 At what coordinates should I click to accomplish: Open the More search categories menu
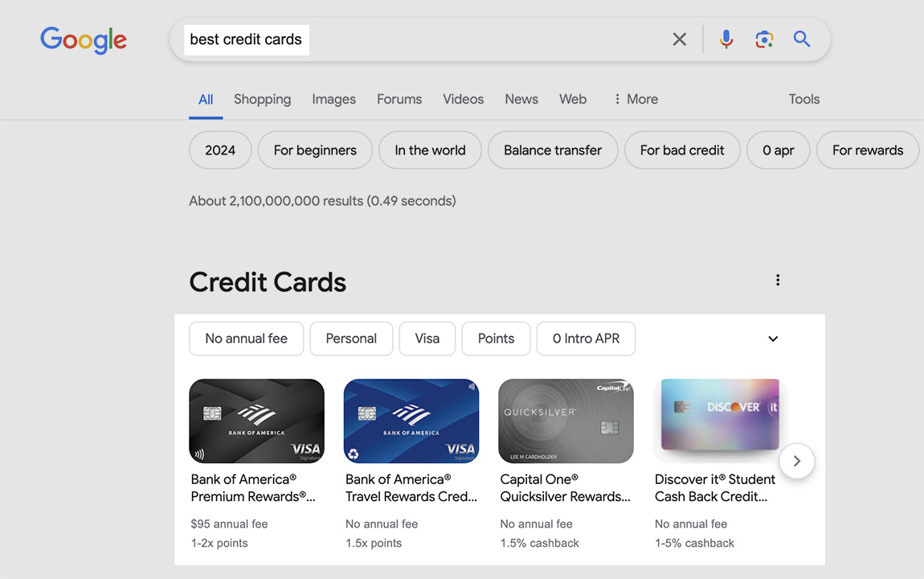[636, 99]
